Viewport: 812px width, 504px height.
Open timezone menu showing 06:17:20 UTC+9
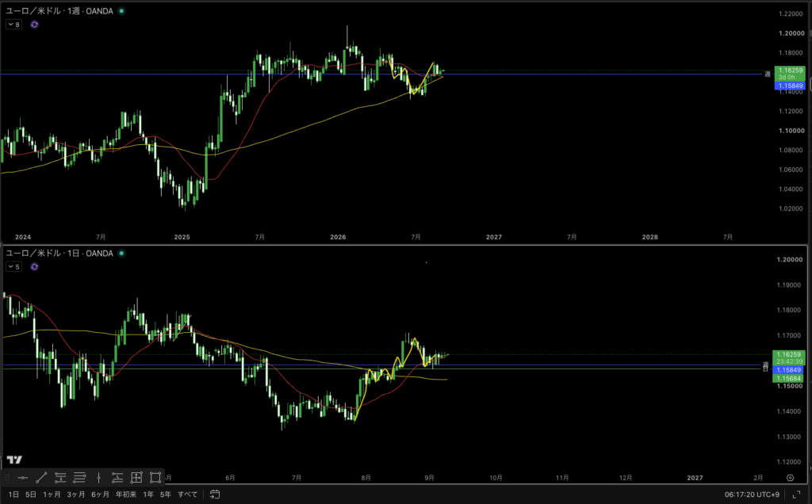pos(752,494)
